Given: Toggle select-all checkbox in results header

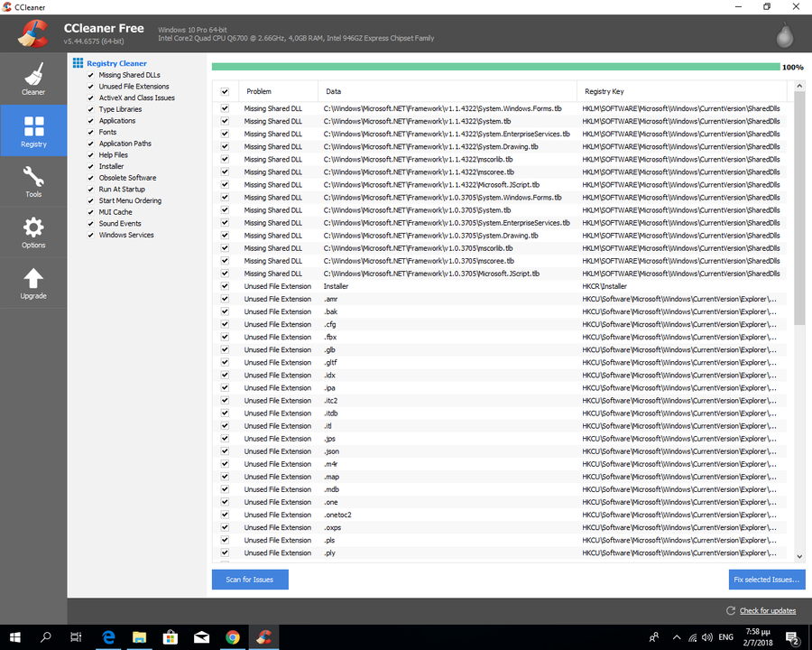Looking at the screenshot, I should pos(225,92).
